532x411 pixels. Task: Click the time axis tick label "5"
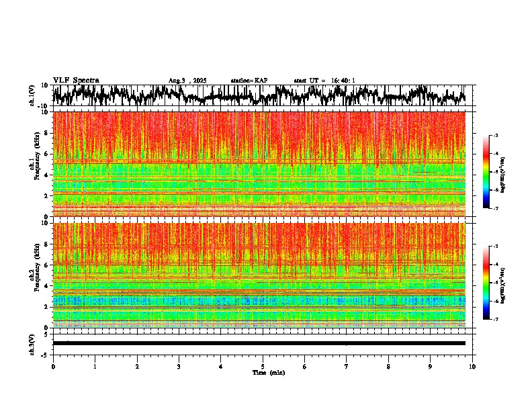[x=263, y=367]
